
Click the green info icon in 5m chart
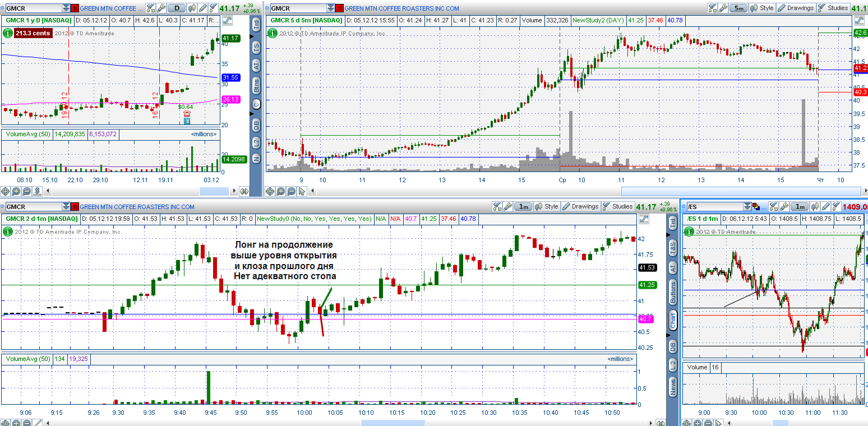(x=273, y=34)
